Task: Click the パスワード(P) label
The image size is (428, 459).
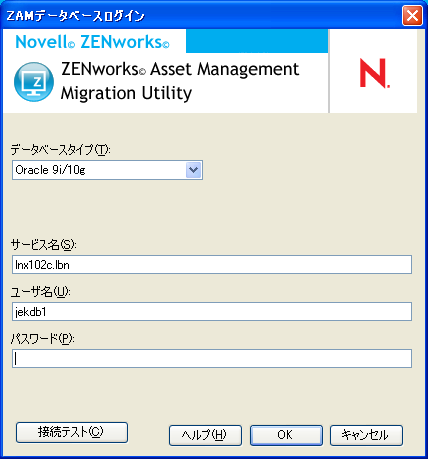Action: (43, 339)
